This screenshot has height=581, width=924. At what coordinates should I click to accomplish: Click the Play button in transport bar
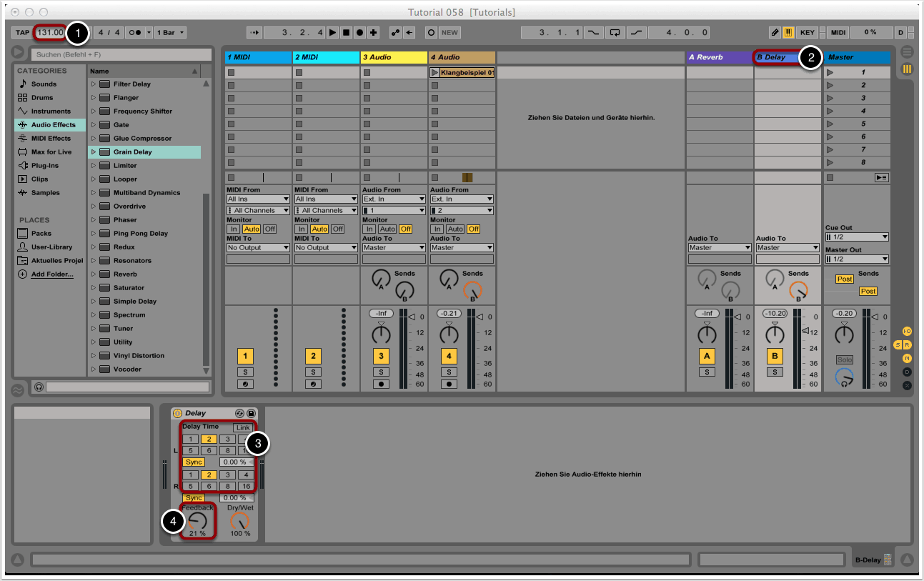[333, 33]
